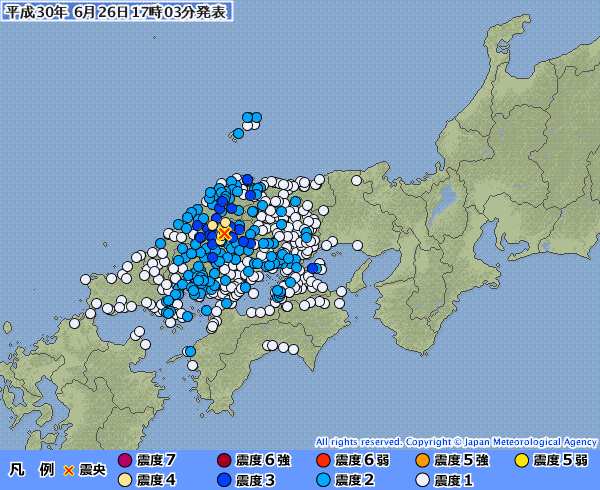Click the 震度1 legend label text
This screenshot has height=490, width=600.
click(454, 480)
